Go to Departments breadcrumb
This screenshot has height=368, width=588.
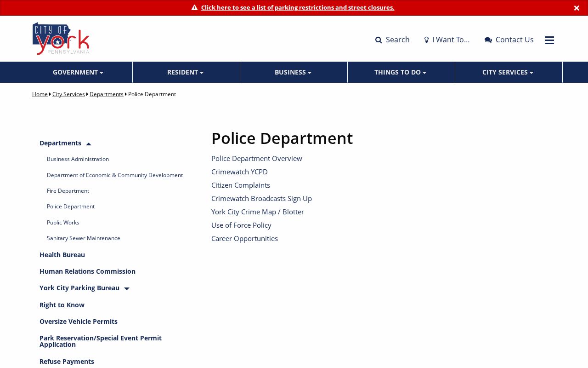point(107,94)
